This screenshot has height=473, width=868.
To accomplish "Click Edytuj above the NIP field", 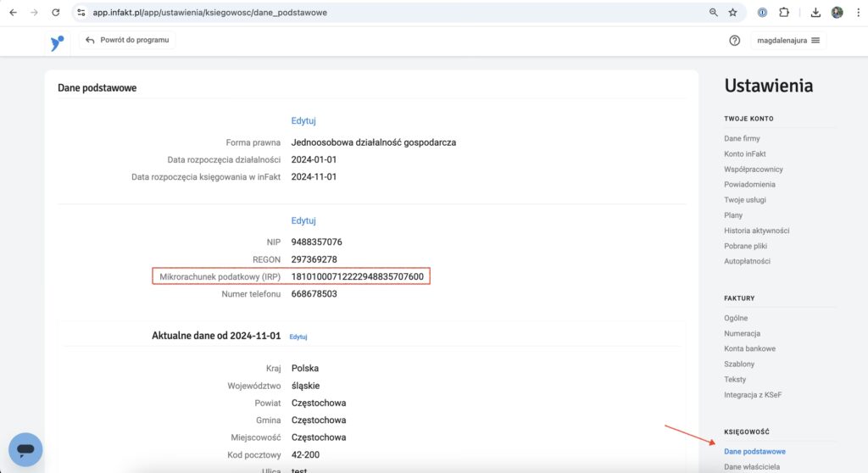I will tap(303, 220).
